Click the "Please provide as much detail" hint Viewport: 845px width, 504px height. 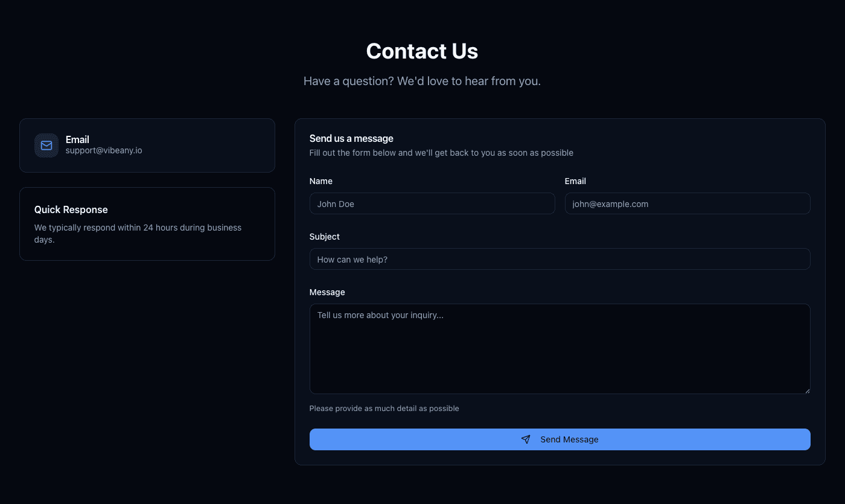384,409
